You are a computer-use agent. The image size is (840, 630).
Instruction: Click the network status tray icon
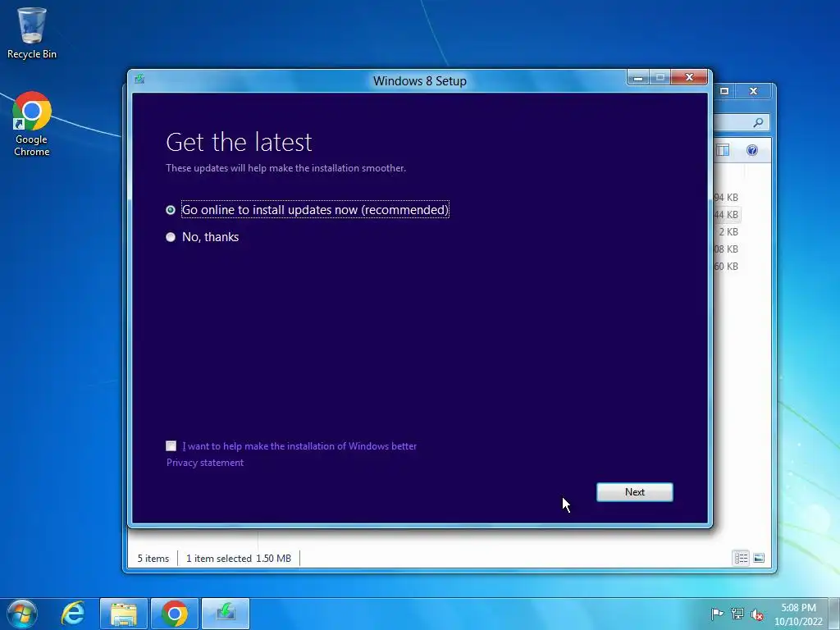point(737,614)
